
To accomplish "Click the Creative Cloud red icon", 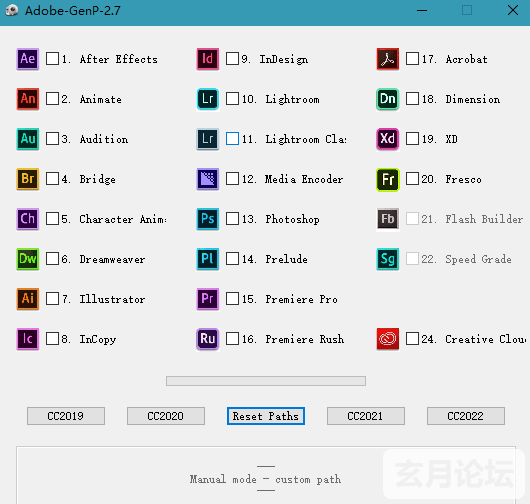I will pyautogui.click(x=388, y=339).
